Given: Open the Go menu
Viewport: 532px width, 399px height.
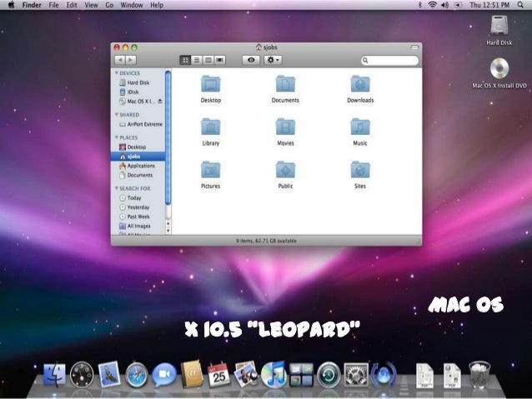Looking at the screenshot, I should 109,5.
